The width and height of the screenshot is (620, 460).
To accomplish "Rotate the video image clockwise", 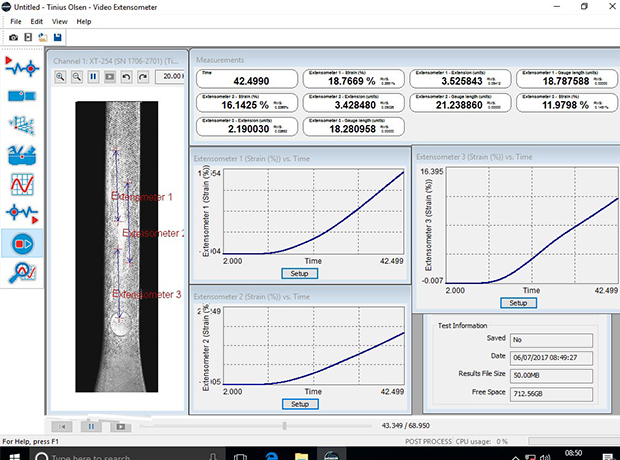I will coord(142,76).
